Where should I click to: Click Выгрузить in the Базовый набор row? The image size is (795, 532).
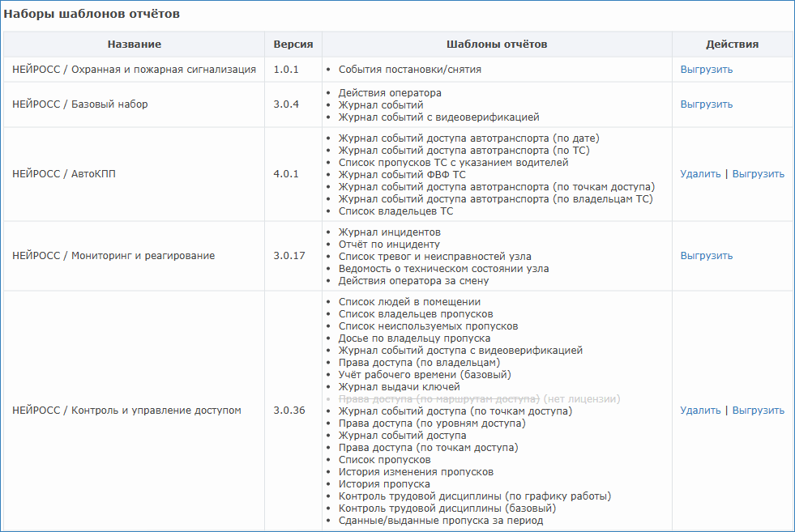(707, 104)
